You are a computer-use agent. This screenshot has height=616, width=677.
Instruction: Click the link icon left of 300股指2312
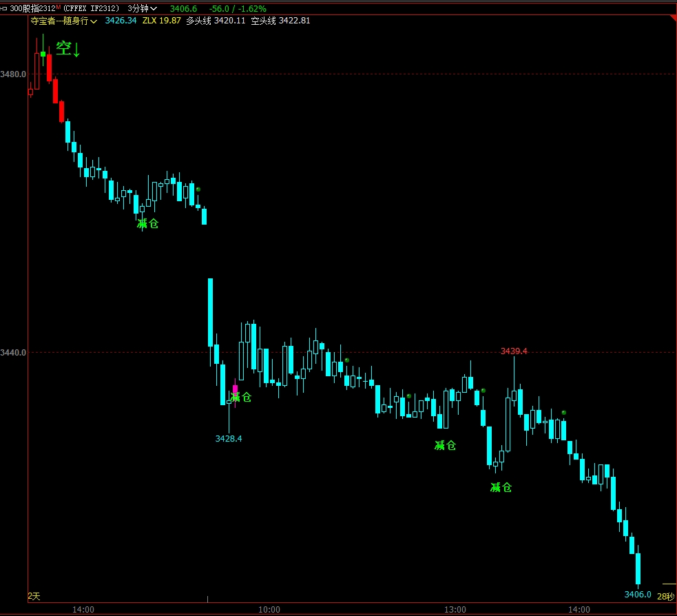click(4, 9)
